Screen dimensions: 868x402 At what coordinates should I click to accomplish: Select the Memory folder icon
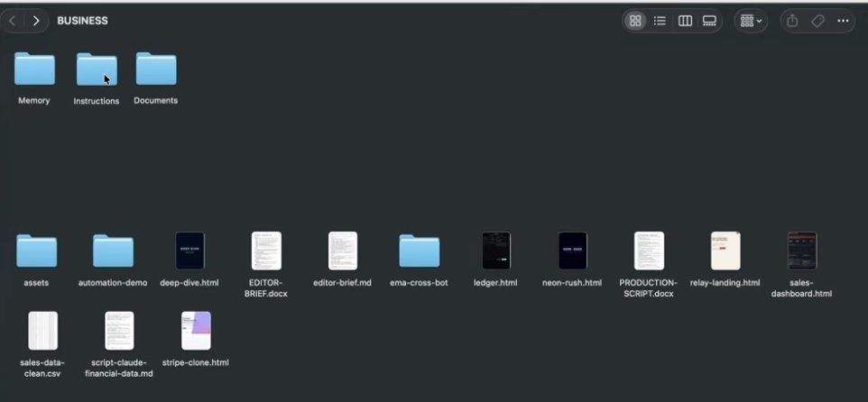point(34,69)
